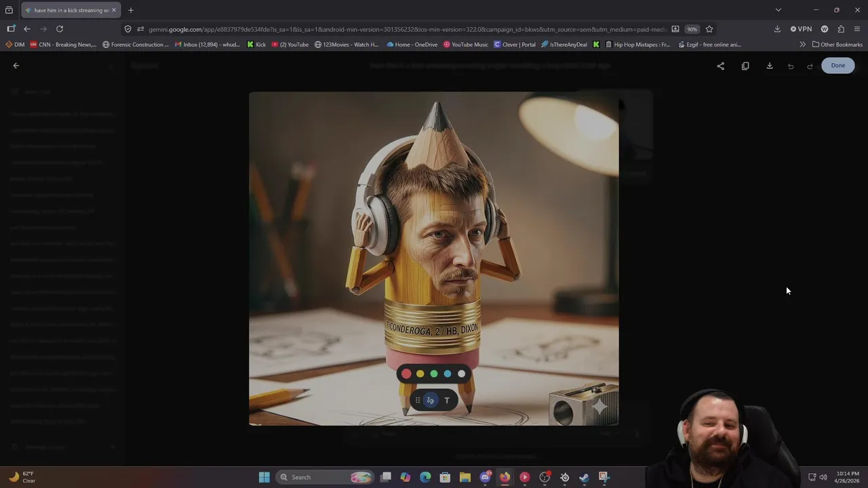Focus the gemini.google.com address bar
The width and height of the screenshot is (868, 488).
tap(407, 29)
